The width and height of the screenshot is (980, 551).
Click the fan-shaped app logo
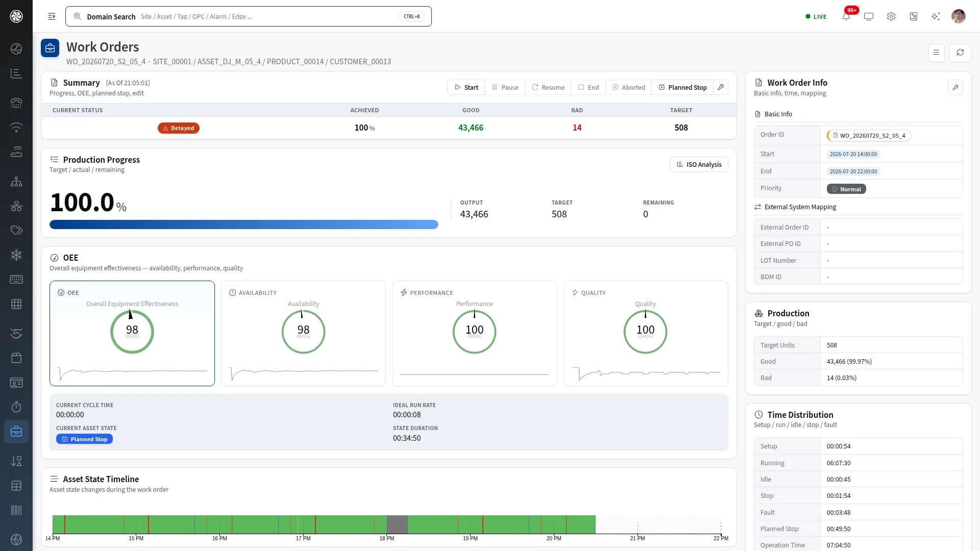(x=16, y=16)
